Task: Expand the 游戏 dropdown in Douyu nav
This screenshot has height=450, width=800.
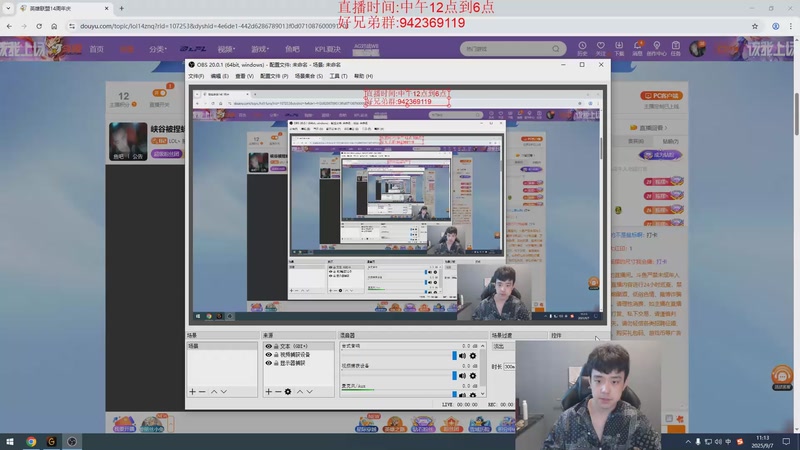Action: point(260,49)
